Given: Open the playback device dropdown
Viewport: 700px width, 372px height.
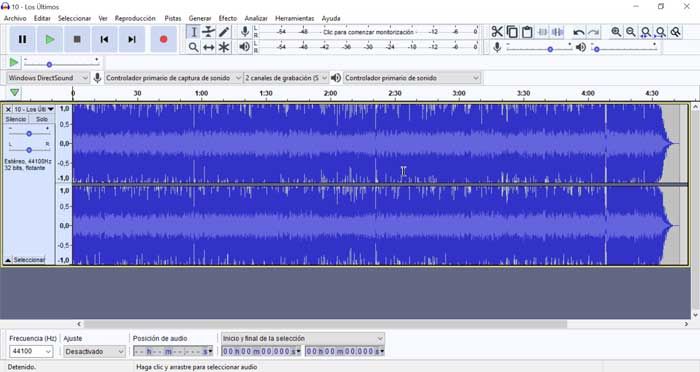Looking at the screenshot, I should pos(412,78).
